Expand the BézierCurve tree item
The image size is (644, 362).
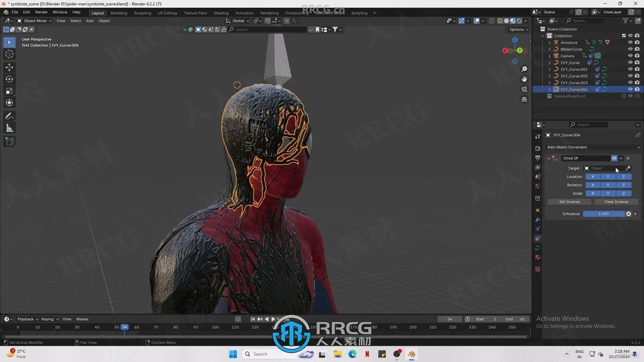point(549,49)
